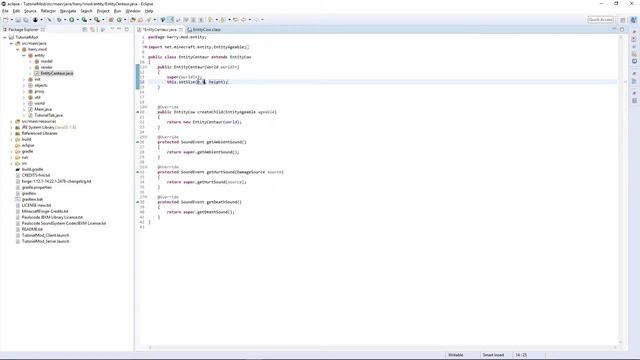640x360 pixels.
Task: Click the editor vertical scrollbar
Action: click(x=620, y=190)
